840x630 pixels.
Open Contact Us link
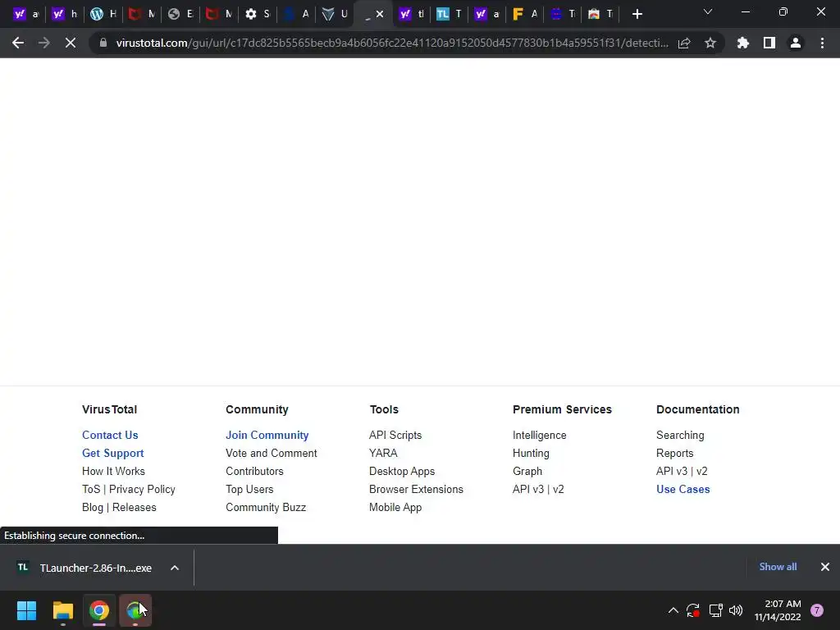coord(110,435)
